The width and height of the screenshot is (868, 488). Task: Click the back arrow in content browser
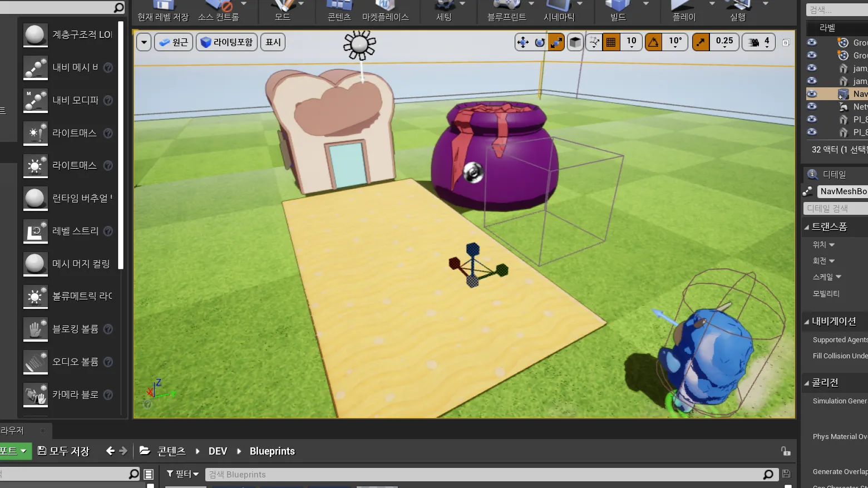pos(110,451)
